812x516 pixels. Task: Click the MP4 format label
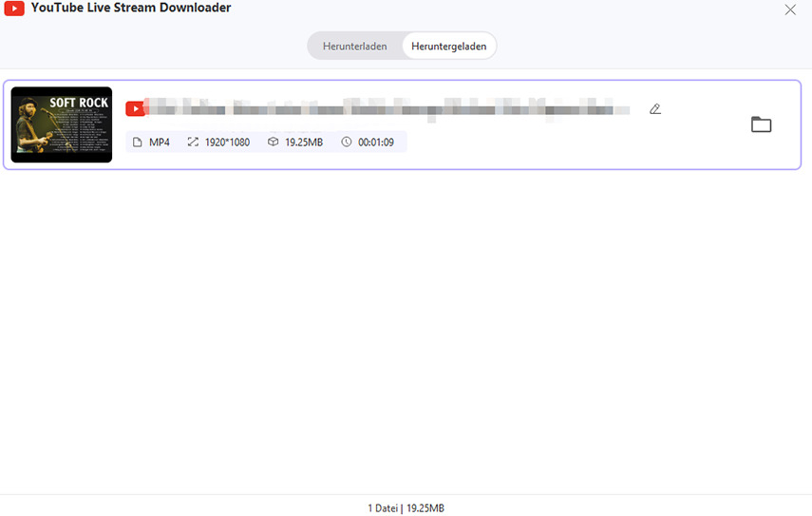160,142
